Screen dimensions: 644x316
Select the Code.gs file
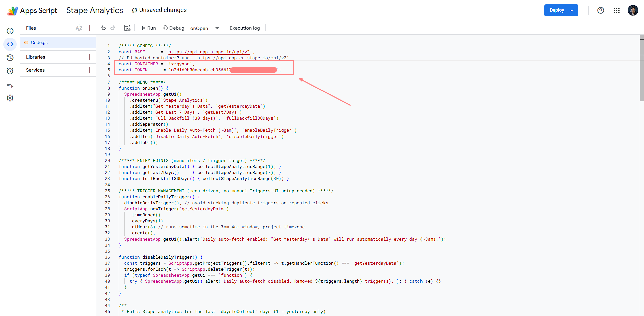[x=58, y=43]
